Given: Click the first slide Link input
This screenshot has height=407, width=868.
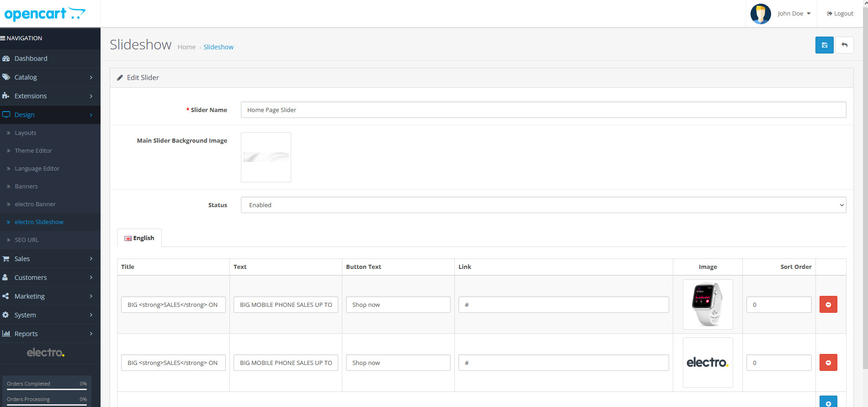Looking at the screenshot, I should (564, 305).
